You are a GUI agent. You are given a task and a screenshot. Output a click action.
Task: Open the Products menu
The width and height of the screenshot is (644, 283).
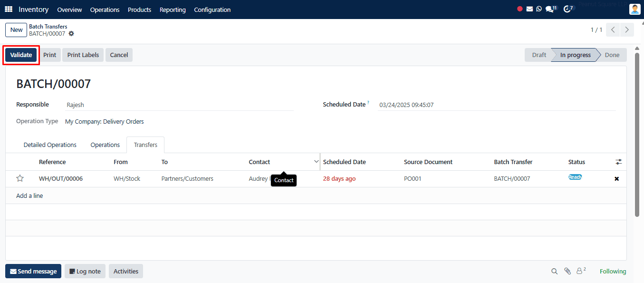[139, 10]
